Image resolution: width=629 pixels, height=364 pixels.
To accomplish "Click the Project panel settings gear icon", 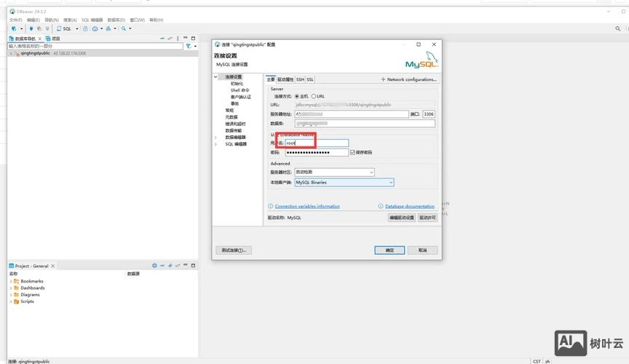I will coord(154,266).
